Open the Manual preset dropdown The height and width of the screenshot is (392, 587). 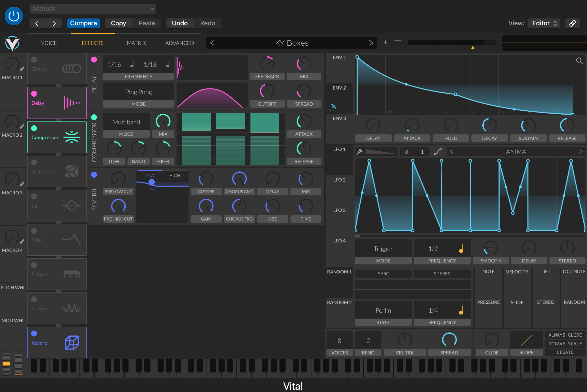(x=93, y=9)
